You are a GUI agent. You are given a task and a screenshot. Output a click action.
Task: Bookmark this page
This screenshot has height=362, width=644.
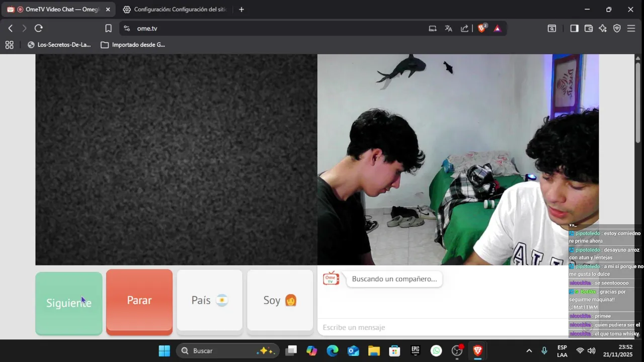[108, 29]
